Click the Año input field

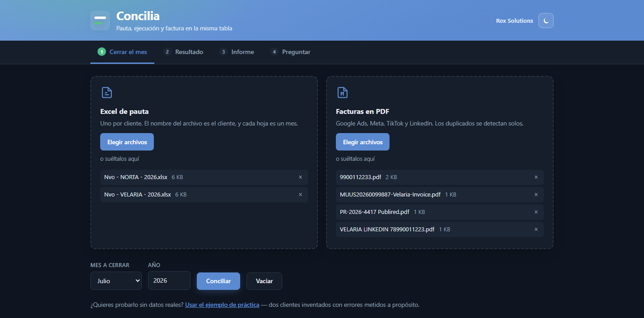(x=169, y=280)
